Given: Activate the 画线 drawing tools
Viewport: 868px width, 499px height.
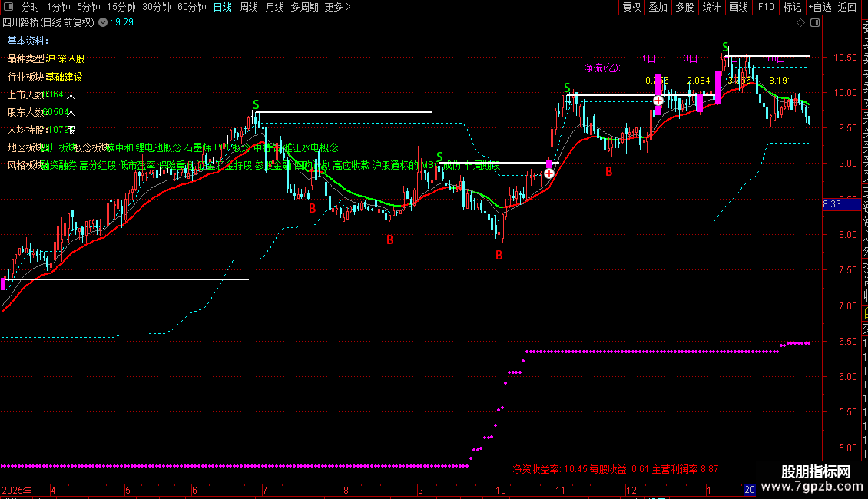Looking at the screenshot, I should 738,7.
